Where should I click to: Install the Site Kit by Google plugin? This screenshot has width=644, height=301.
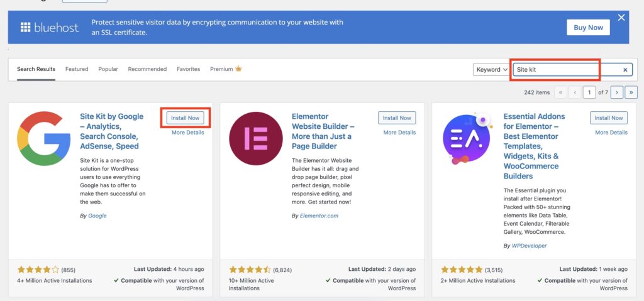pos(186,118)
